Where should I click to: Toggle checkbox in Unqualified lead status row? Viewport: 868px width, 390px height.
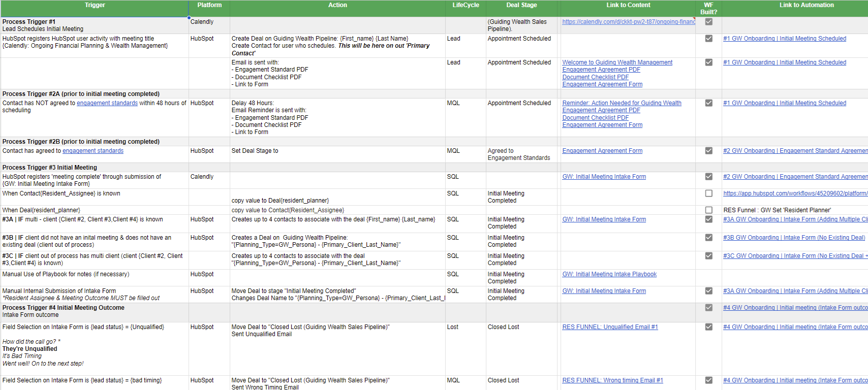[708, 327]
